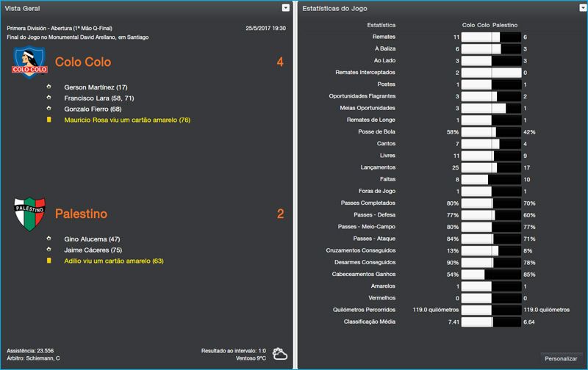Open the Colo Colo team name link

[x=83, y=62]
